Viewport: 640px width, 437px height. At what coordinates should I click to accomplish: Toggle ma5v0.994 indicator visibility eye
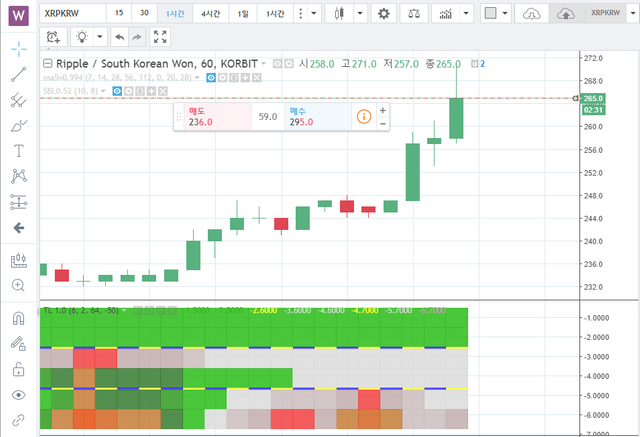[x=211, y=78]
